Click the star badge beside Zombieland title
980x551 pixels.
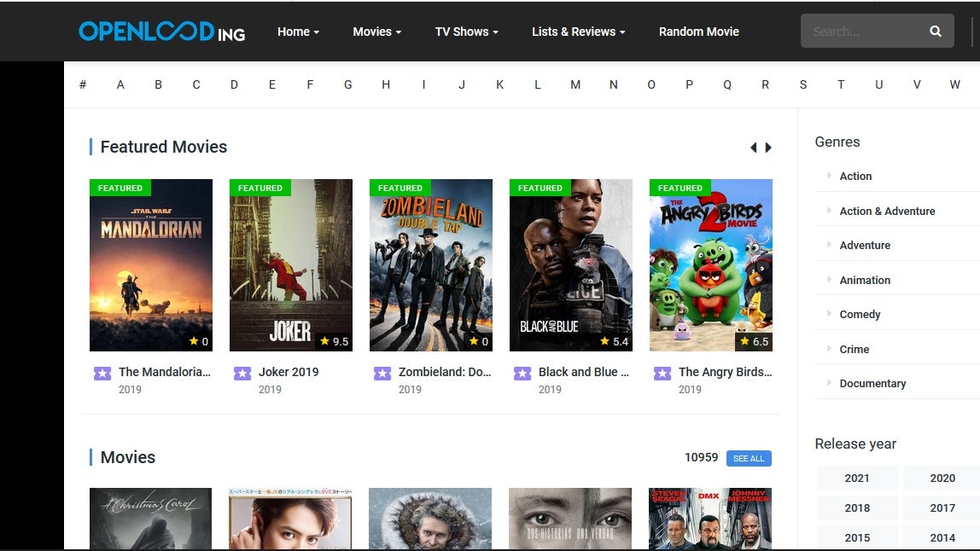pyautogui.click(x=382, y=374)
